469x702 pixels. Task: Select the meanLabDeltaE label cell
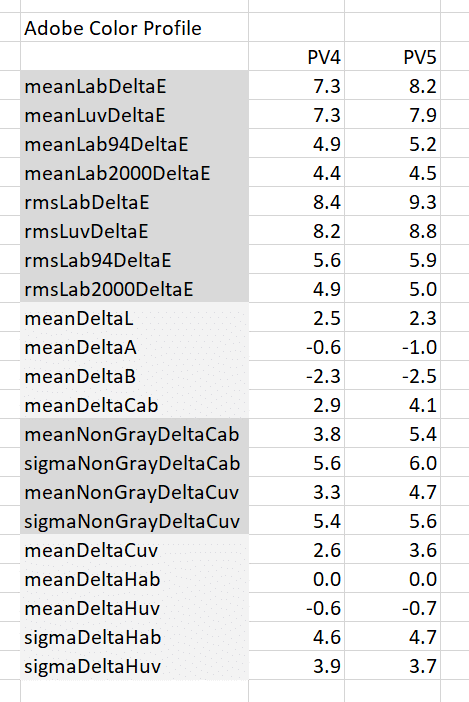coord(134,85)
